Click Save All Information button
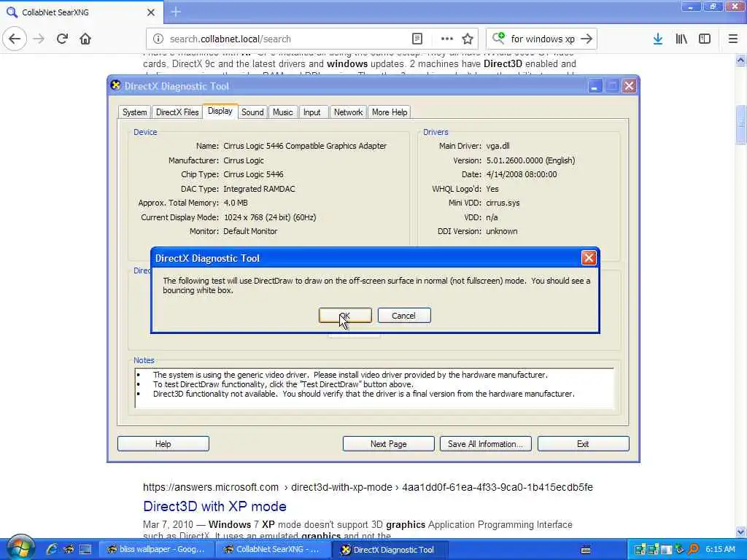The image size is (747, 560). point(485,443)
